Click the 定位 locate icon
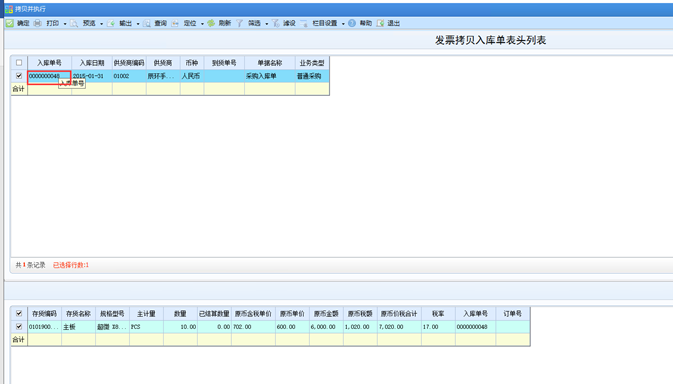Image resolution: width=673 pixels, height=384 pixels. coord(175,23)
